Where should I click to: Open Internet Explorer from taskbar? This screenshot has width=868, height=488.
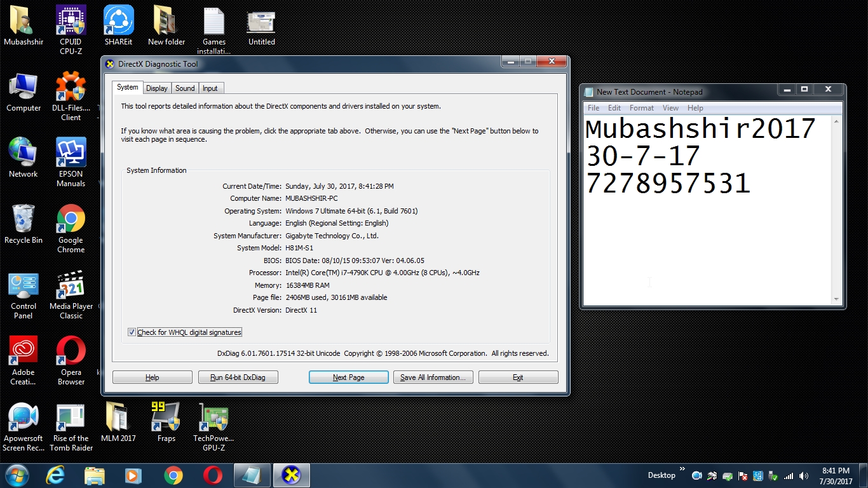56,475
